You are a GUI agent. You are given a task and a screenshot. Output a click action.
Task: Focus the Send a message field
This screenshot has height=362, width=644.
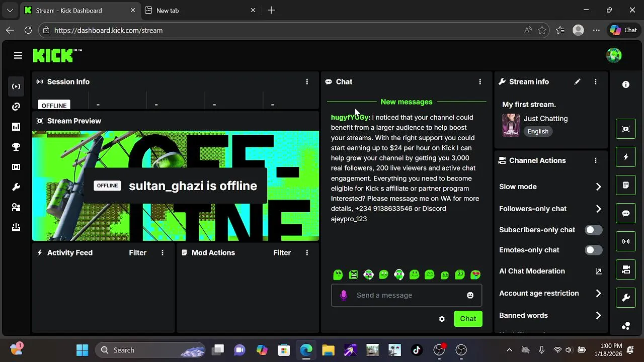click(407, 295)
